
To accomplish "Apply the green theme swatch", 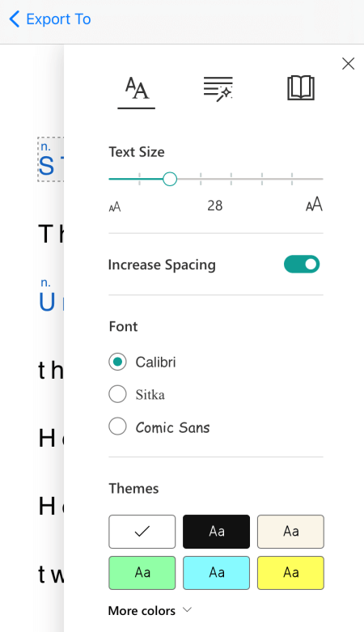I will (142, 573).
